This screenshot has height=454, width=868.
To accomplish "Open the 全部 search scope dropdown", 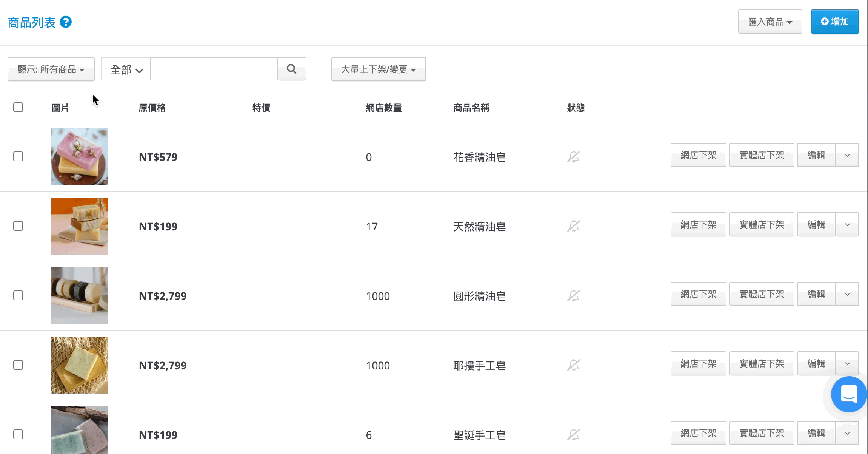I will tap(126, 69).
